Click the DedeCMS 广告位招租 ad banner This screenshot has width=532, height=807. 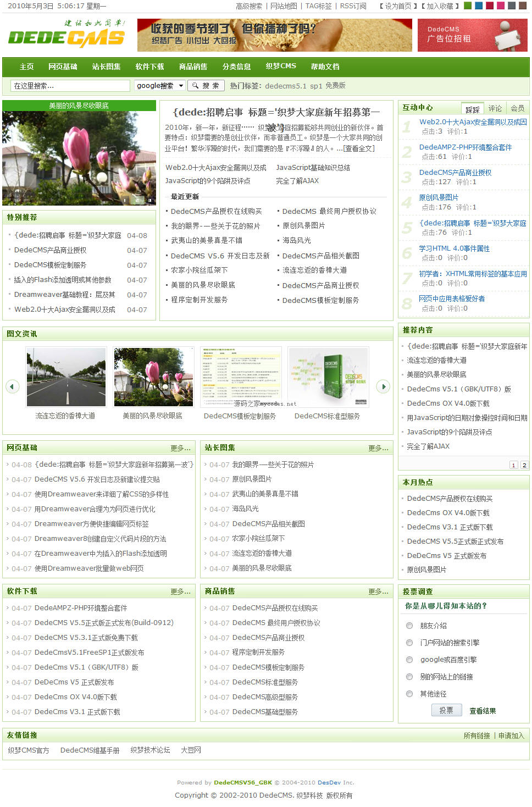(472, 35)
